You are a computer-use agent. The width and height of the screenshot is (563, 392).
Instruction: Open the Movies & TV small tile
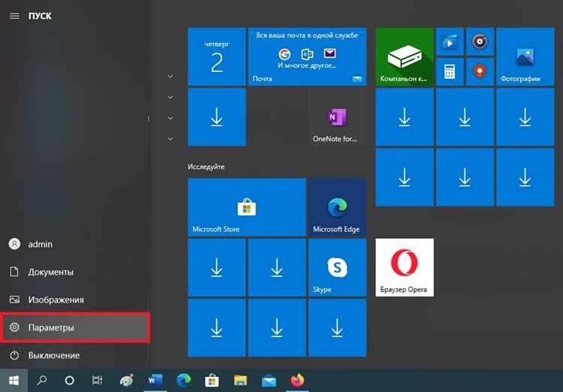point(450,42)
